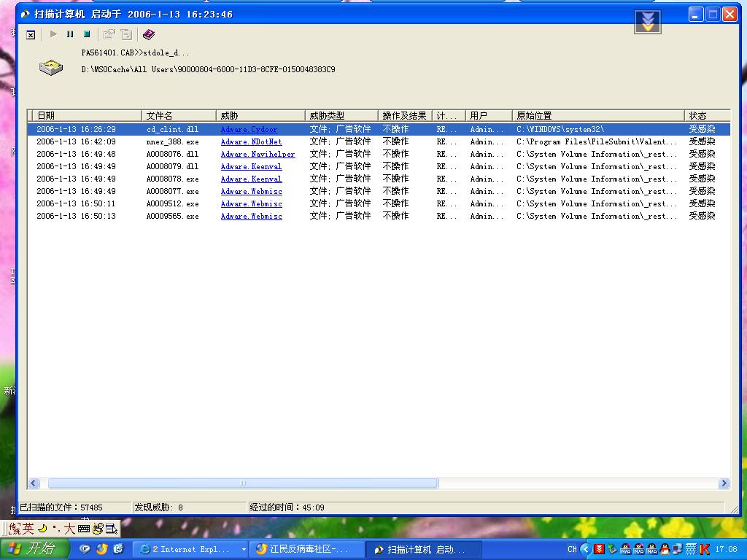
Task: Click the export list toolbar icon
Action: tap(126, 34)
